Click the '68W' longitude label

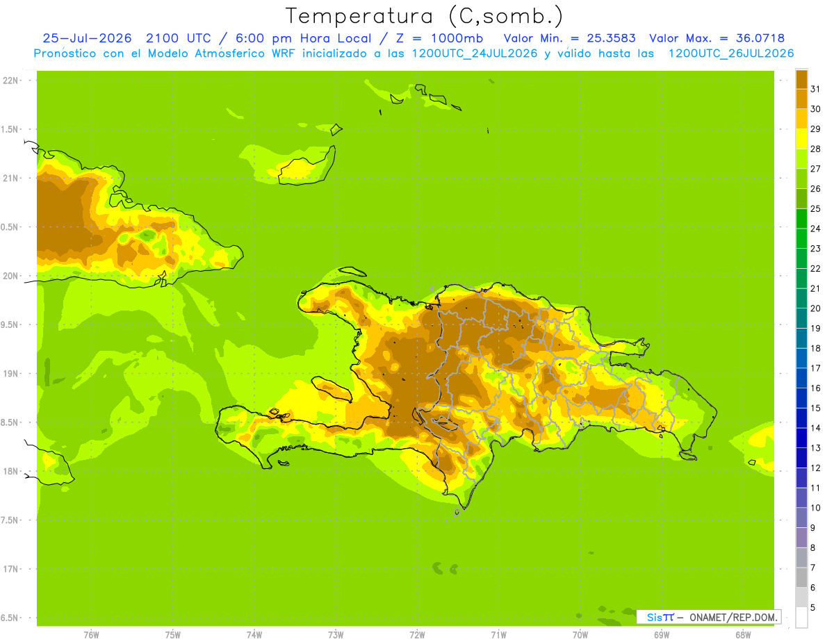pyautogui.click(x=742, y=634)
